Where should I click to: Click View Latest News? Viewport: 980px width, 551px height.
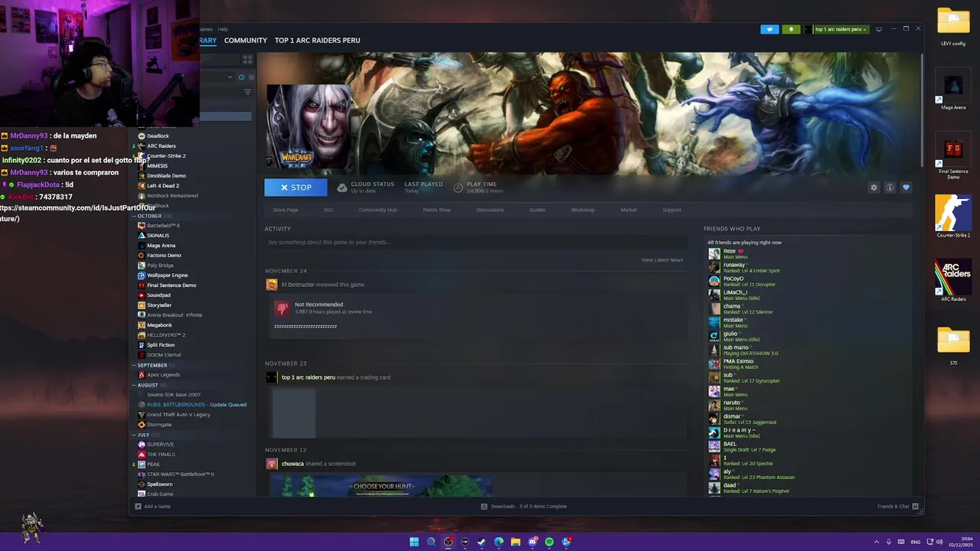[662, 260]
